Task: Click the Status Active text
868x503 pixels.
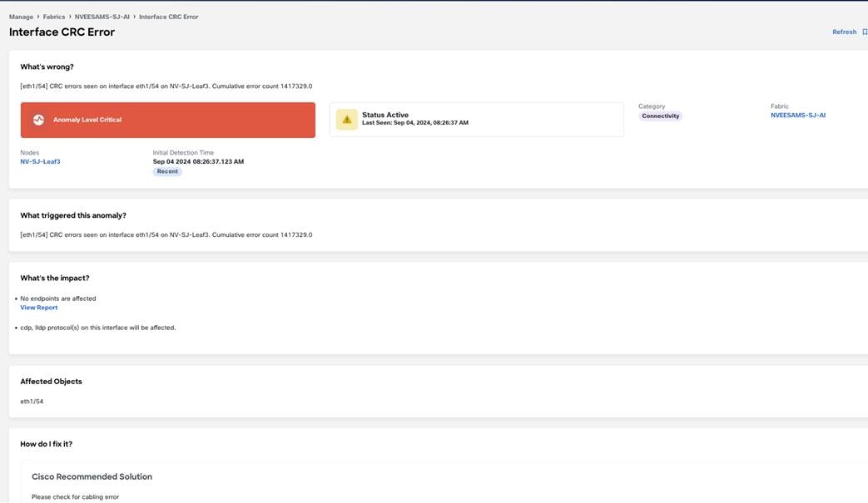Action: point(385,115)
